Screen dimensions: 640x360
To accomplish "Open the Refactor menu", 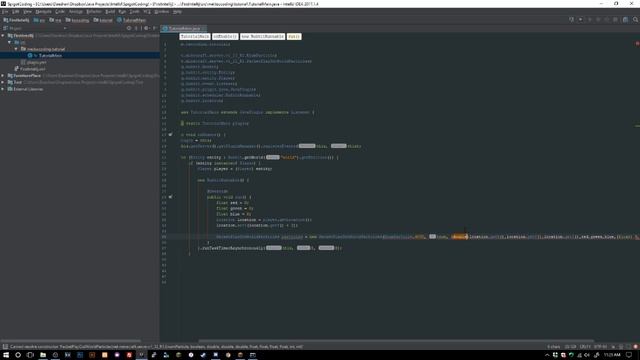I will 94,12.
